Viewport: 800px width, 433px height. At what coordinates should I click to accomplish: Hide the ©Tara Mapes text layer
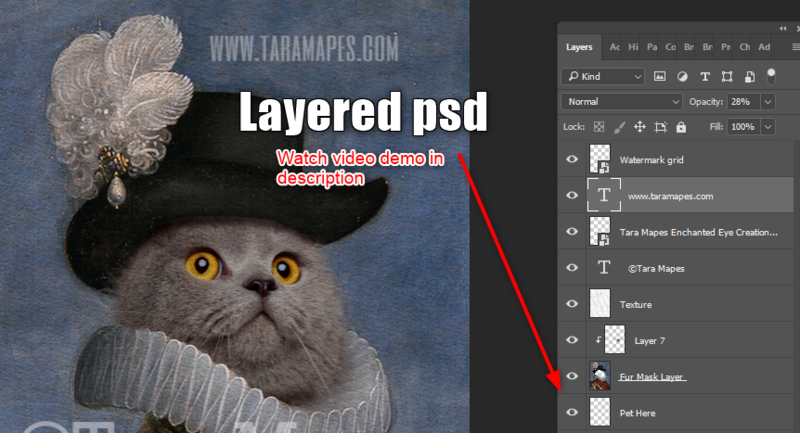[572, 268]
